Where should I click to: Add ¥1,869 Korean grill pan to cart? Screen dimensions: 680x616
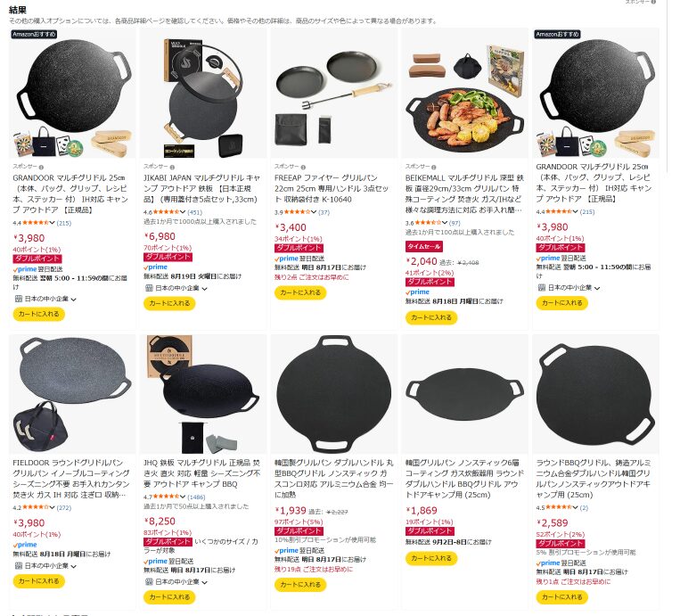tap(431, 558)
